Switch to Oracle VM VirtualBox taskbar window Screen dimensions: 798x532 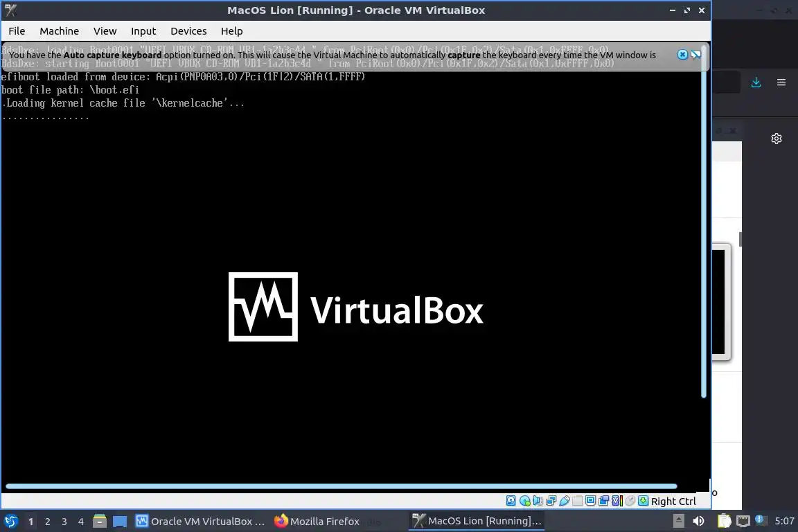[x=200, y=522]
